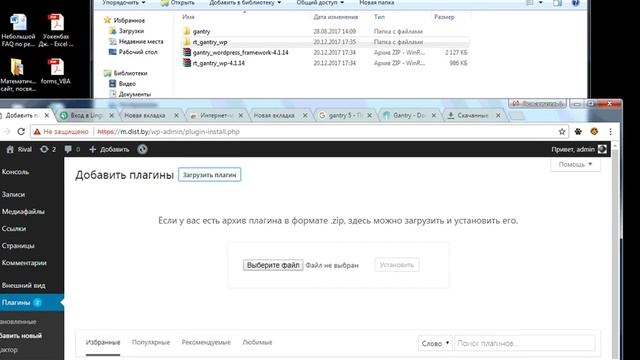Open comments bubble in admin bar
This screenshot has height=360, width=640.
(72, 149)
